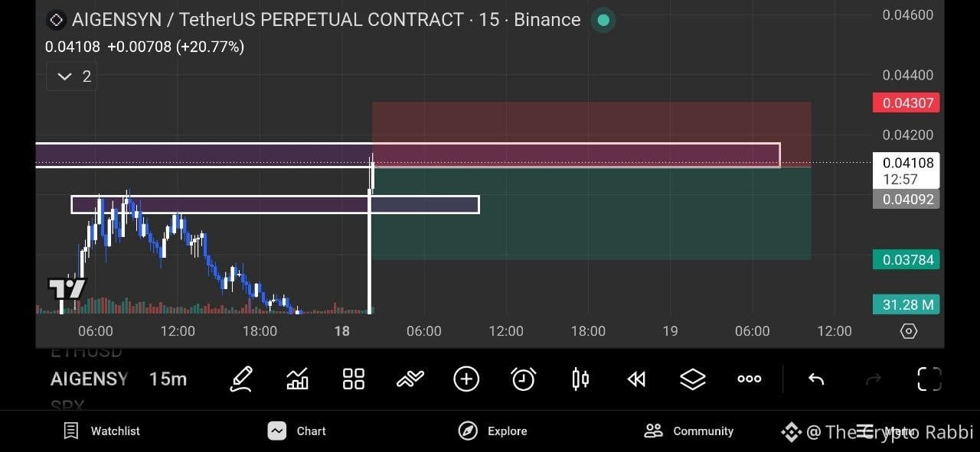Add symbol with the plus circle icon

click(x=466, y=379)
